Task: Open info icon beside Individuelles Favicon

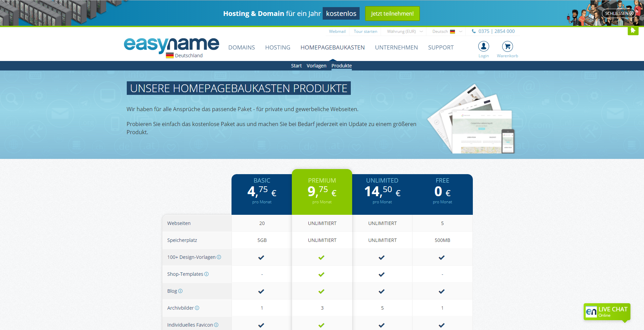Action: (x=216, y=325)
